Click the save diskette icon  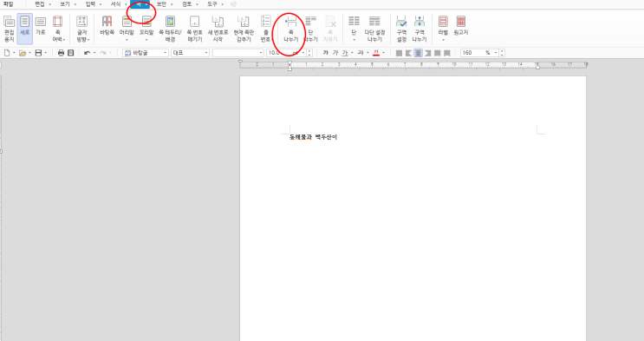point(38,53)
